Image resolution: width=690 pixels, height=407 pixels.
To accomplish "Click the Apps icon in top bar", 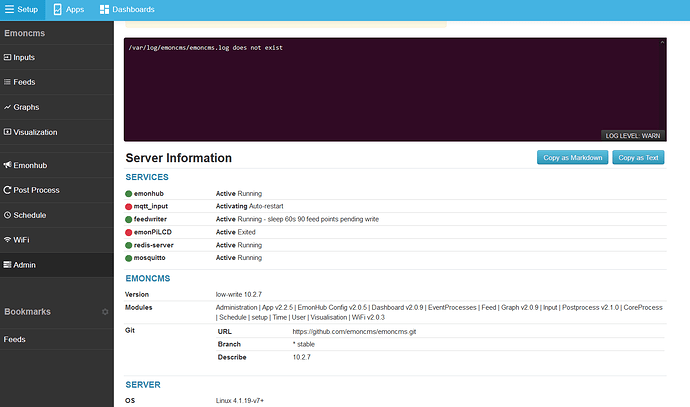I will point(58,9).
